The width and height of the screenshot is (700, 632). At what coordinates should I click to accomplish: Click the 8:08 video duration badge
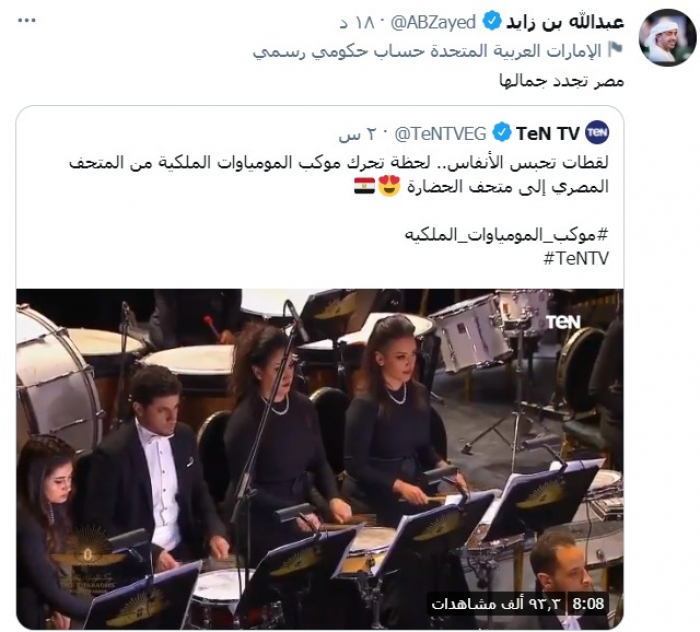pos(588,604)
